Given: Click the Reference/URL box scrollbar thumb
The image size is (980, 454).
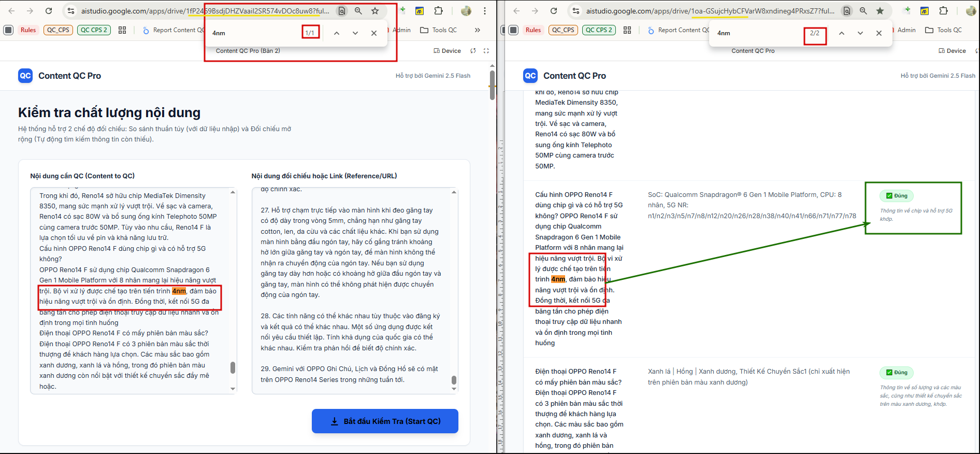Looking at the screenshot, I should click(454, 380).
